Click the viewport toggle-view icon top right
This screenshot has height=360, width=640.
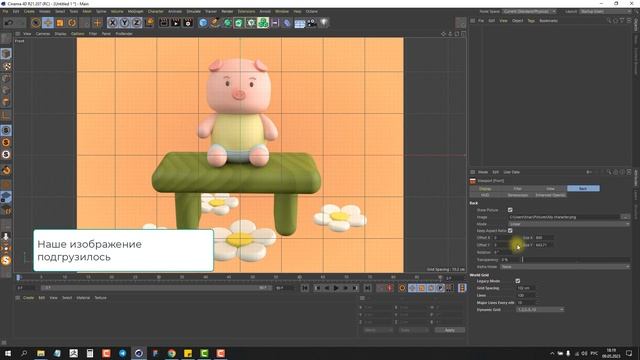point(463,34)
